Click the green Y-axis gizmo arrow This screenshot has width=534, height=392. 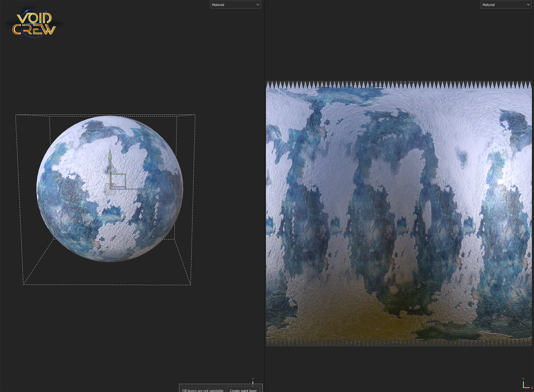tap(110, 155)
